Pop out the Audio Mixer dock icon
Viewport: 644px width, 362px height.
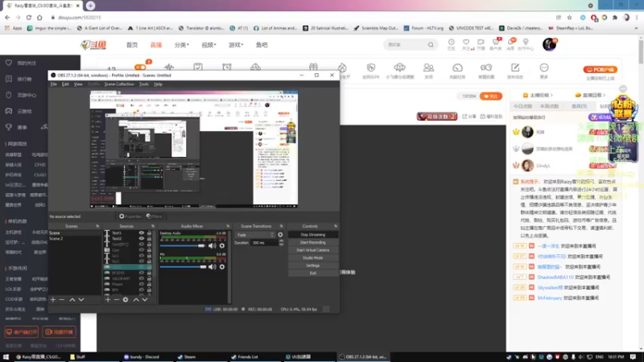click(228, 226)
